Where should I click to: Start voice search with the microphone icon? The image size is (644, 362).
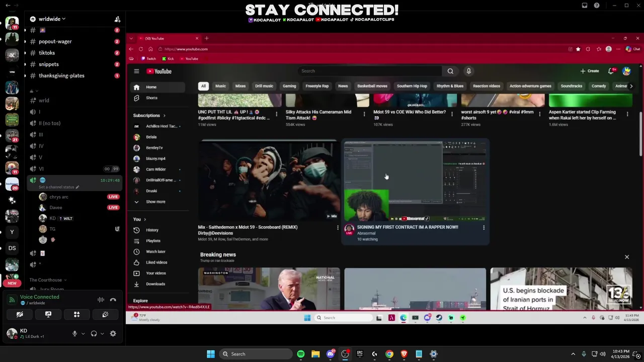468,71
